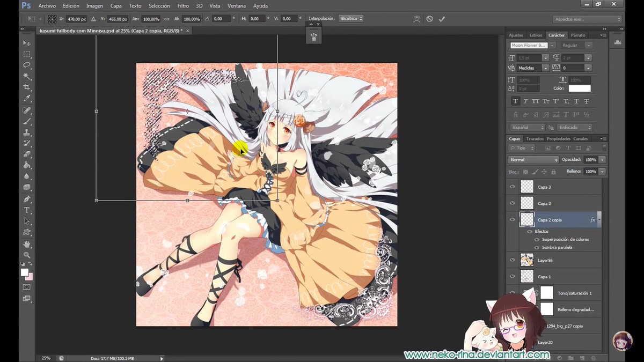This screenshot has height=362, width=644.
Task: Click the reference point locator grid
Action: tap(52, 19)
